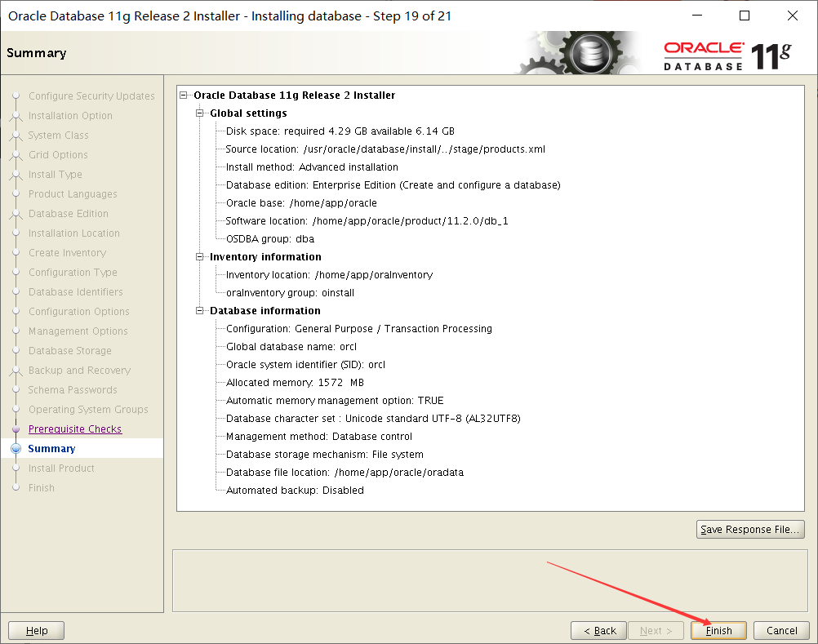This screenshot has height=644, width=818.
Task: Select the Installation Location step
Action: [73, 233]
